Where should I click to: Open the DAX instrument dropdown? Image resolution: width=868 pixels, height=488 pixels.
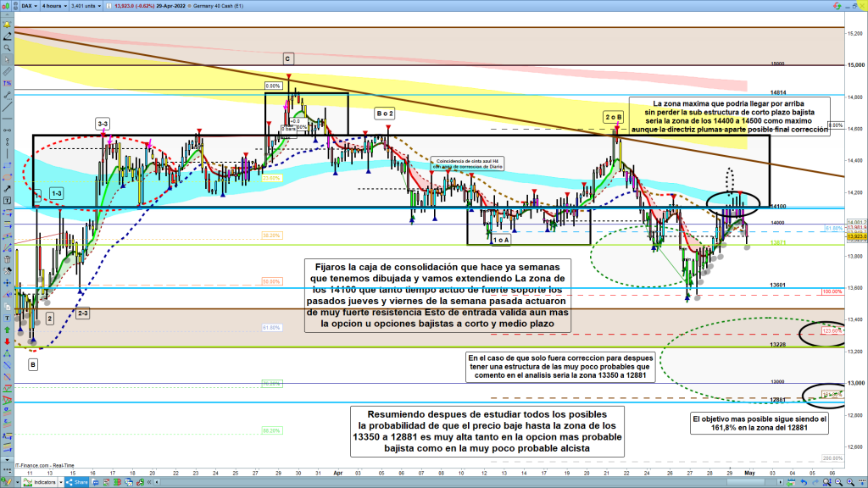(30, 6)
